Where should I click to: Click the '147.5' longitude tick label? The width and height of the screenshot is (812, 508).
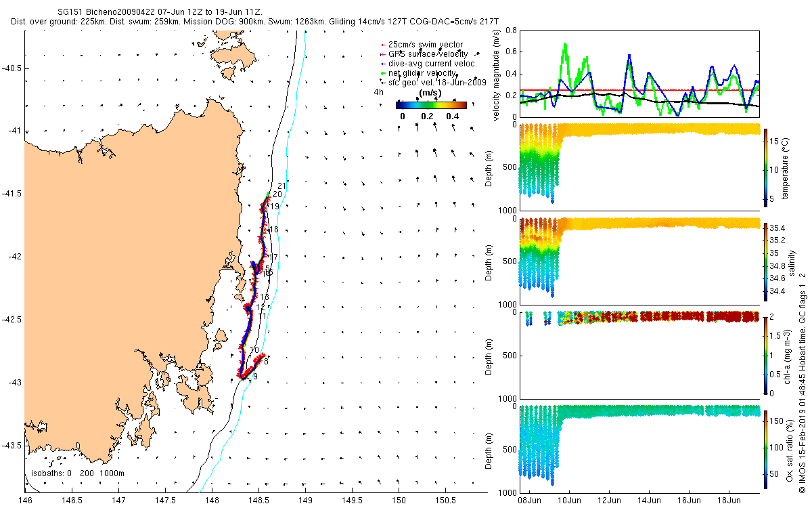tap(165, 501)
